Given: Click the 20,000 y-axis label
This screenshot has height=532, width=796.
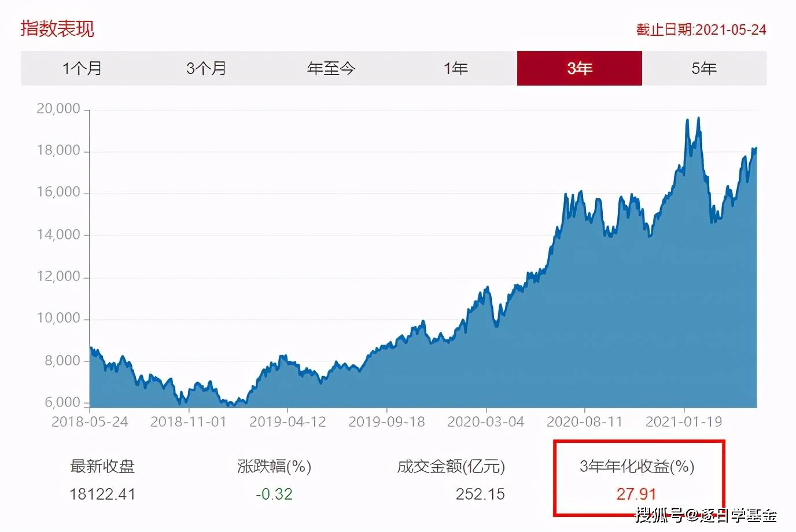Looking at the screenshot, I should point(58,109).
